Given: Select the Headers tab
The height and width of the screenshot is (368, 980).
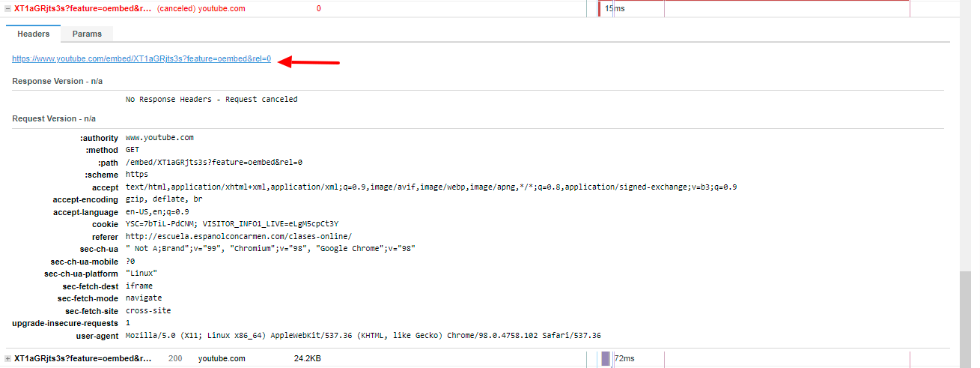Looking at the screenshot, I should (x=33, y=34).
